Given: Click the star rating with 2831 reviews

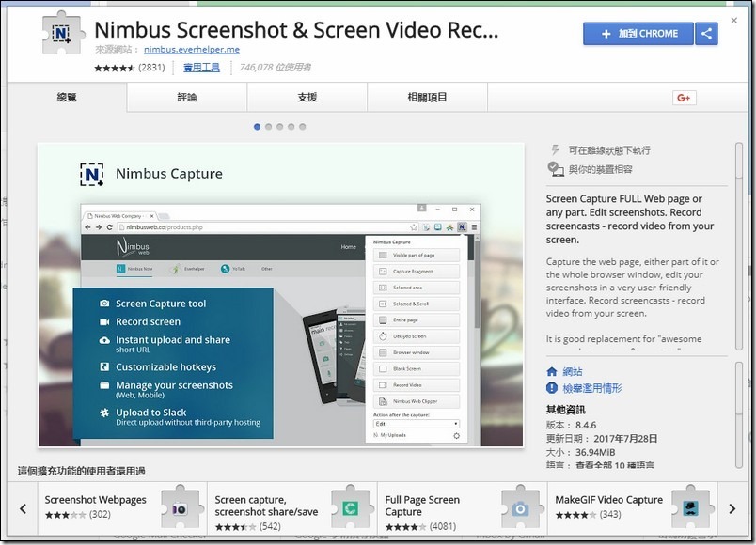Looking at the screenshot, I should (129, 68).
